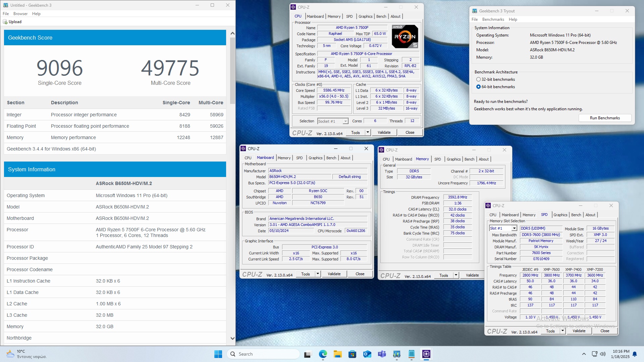Switch to SPD tab in Memory CPU-Z window
This screenshot has width=644, height=362.
pos(437,159)
